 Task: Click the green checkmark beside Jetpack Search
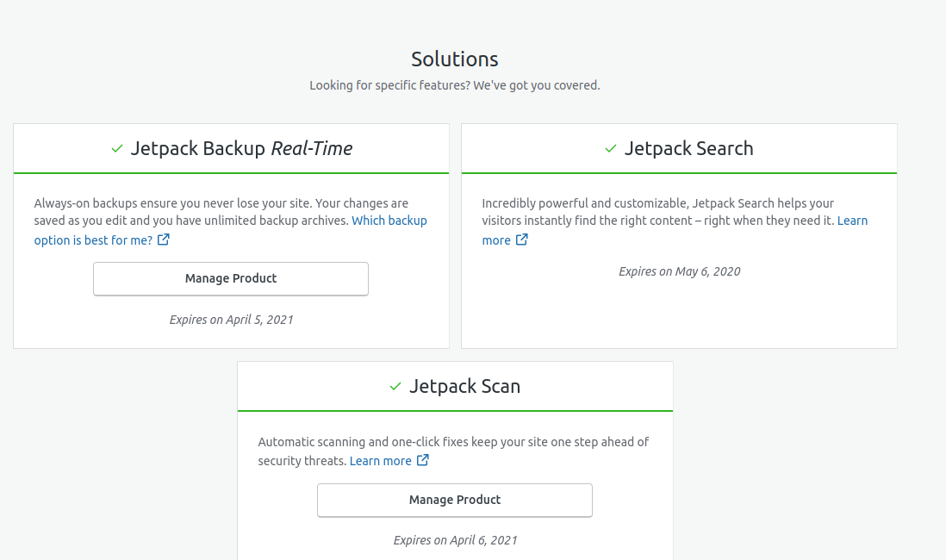point(611,148)
